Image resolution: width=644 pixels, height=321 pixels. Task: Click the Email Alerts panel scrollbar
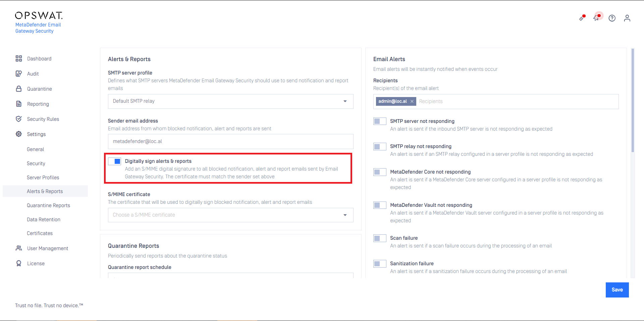[633, 101]
